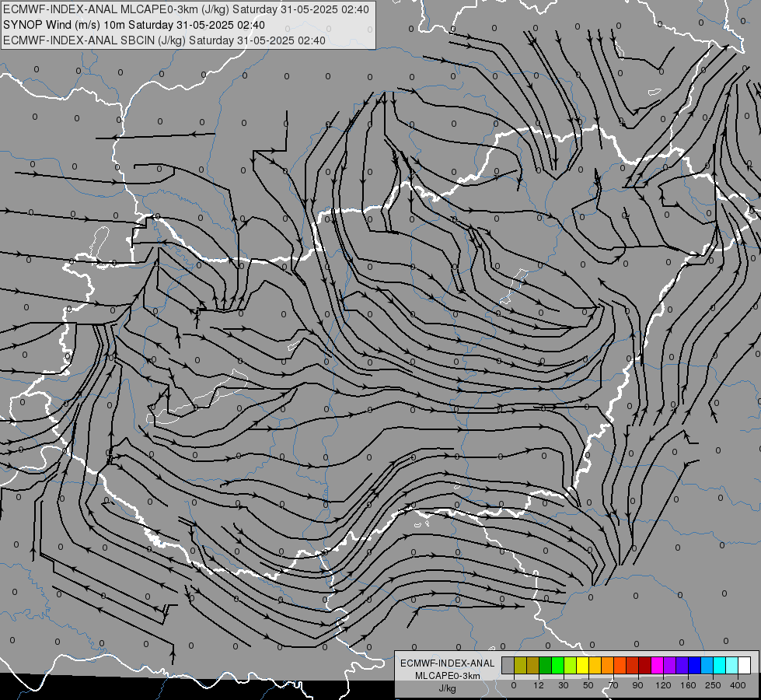761x700 pixels.
Task: Select the yellow-green legend swatch
Action: [571, 665]
